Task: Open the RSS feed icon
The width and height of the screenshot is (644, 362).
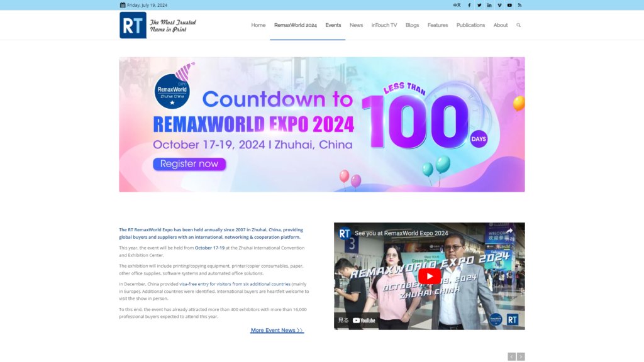Action: 519,5
